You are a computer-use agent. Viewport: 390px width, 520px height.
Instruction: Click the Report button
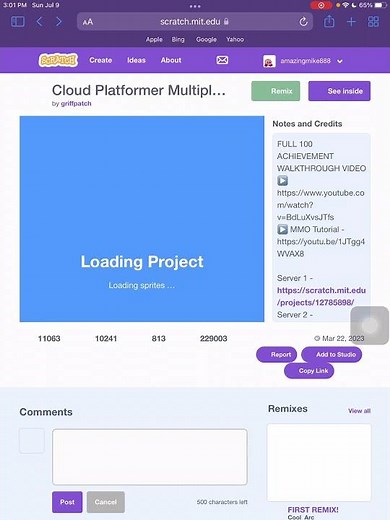point(276,354)
